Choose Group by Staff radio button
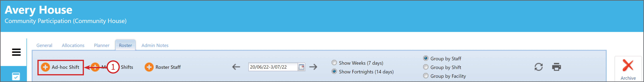The width and height of the screenshot is (644, 82). click(426, 58)
